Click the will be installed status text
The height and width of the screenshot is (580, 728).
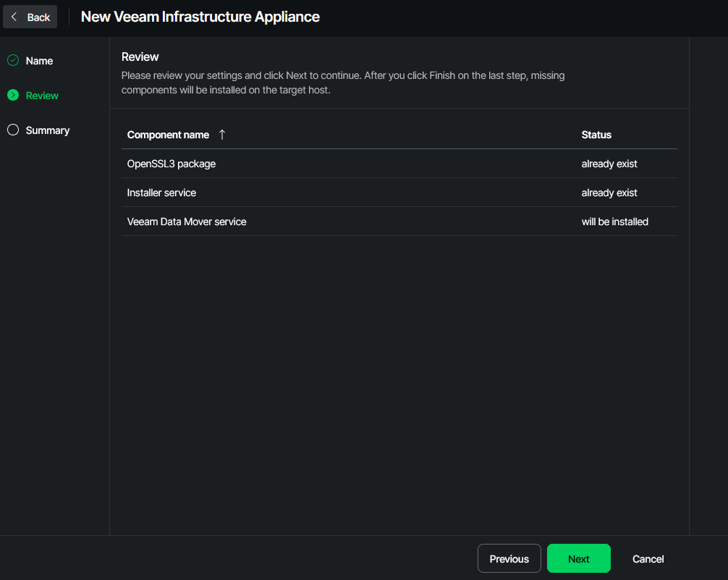pos(614,222)
